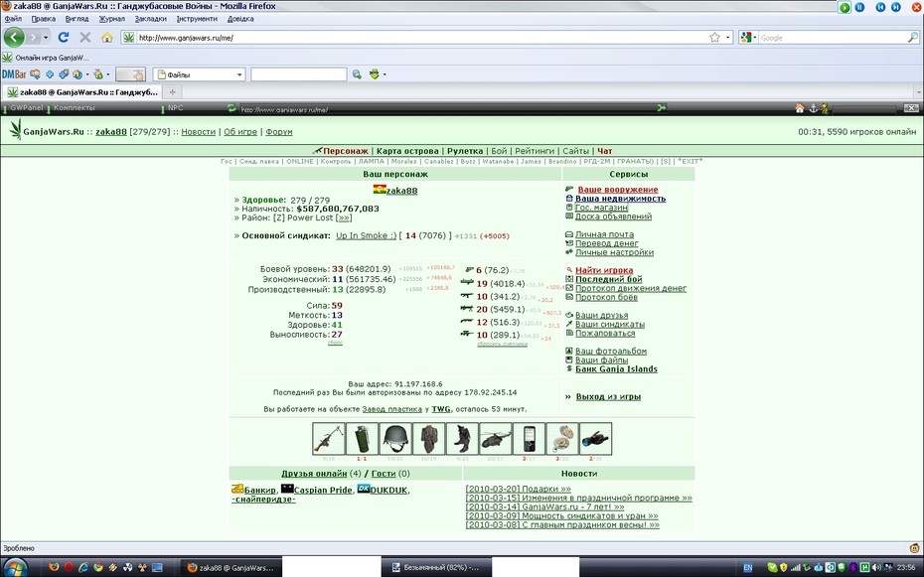This screenshot has height=577, width=924.
Task: Click the machine gun equipment slot
Action: click(x=328, y=439)
